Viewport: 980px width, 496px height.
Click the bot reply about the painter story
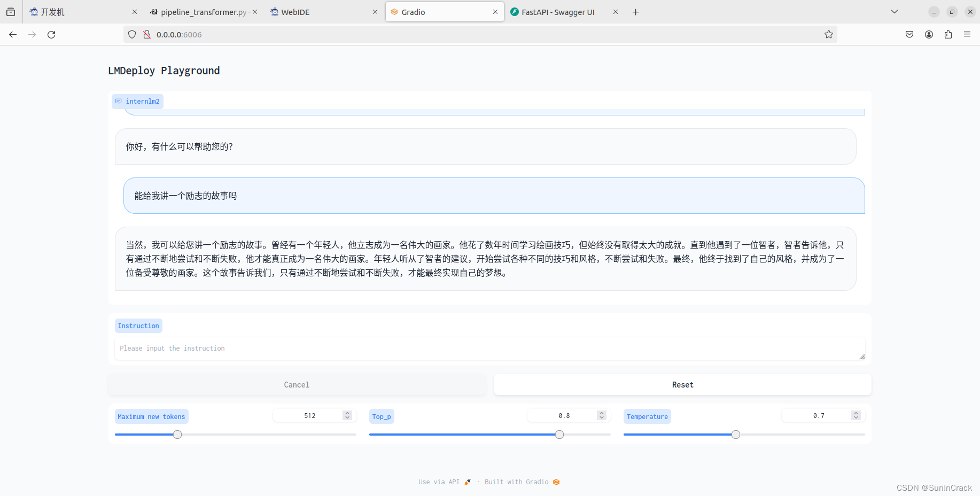(485, 259)
